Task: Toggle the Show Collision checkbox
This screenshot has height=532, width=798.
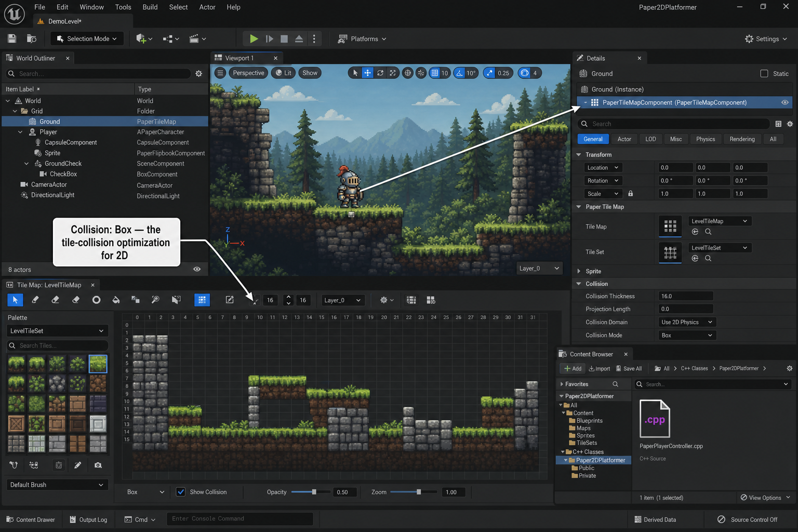Action: click(181, 492)
